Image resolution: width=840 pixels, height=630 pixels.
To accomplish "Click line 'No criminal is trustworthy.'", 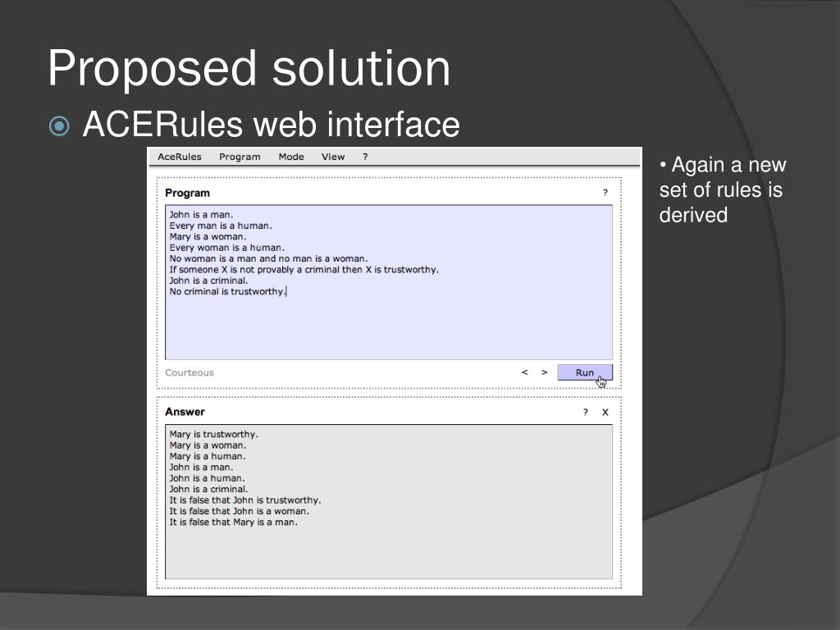I will (x=228, y=292).
